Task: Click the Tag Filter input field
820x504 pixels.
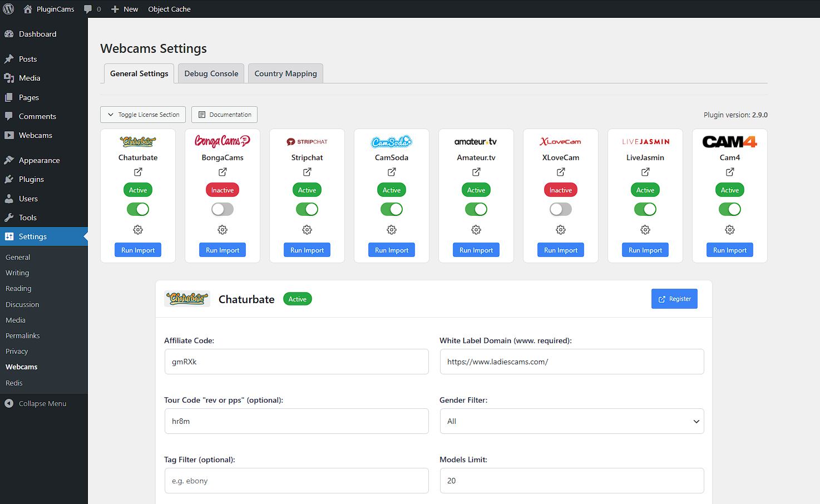Action: [x=297, y=481]
